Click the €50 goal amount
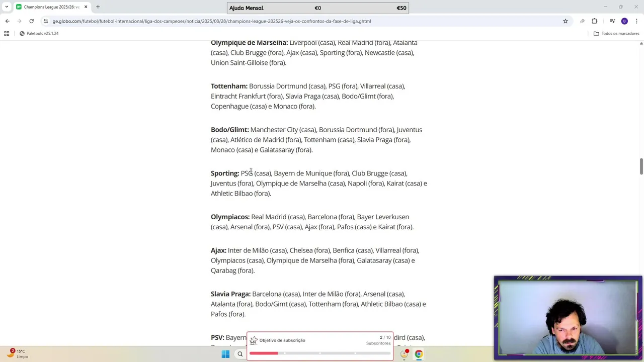Viewport: 644px width, 362px height. 401,8
